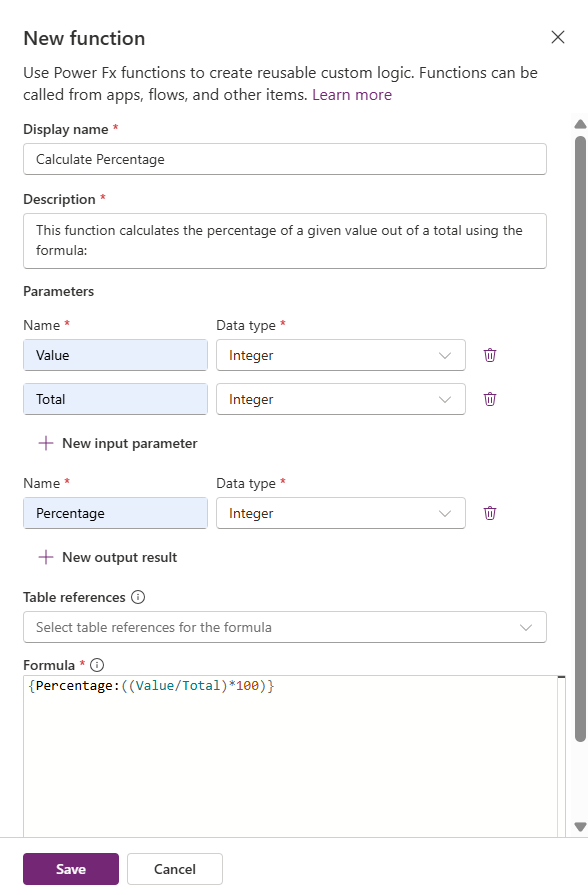Click the scrollbar up arrow
588x895 pixels.
click(581, 124)
